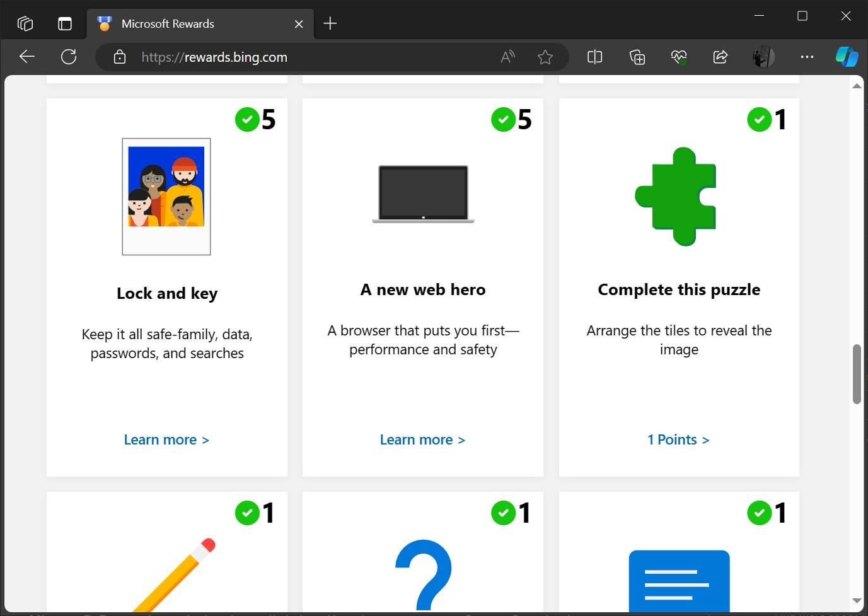Image resolution: width=868 pixels, height=616 pixels.
Task: Select Learn more under Lock and key
Action: point(166,439)
